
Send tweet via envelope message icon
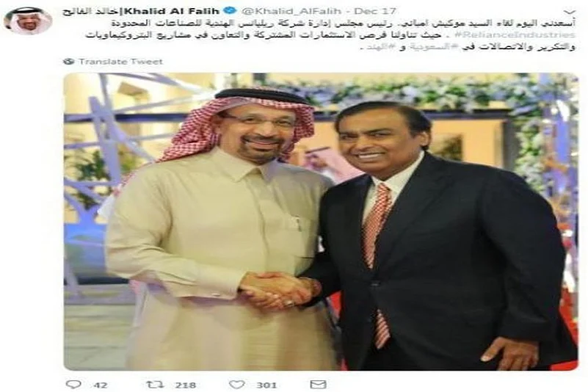(x=319, y=385)
